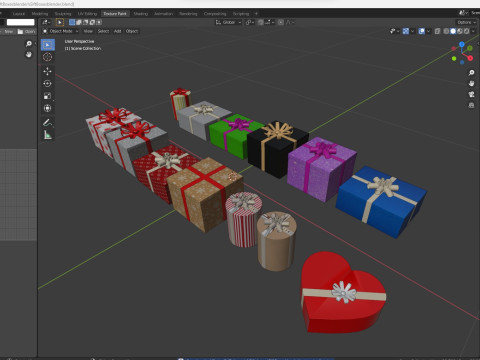This screenshot has width=480, height=360.
Task: Open the pivot point dropdown
Action: tap(250, 22)
